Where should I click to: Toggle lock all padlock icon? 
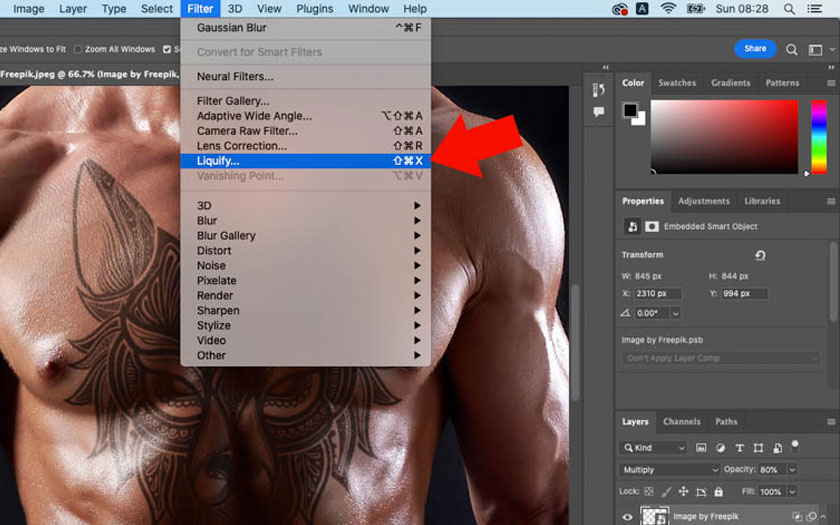click(x=718, y=491)
